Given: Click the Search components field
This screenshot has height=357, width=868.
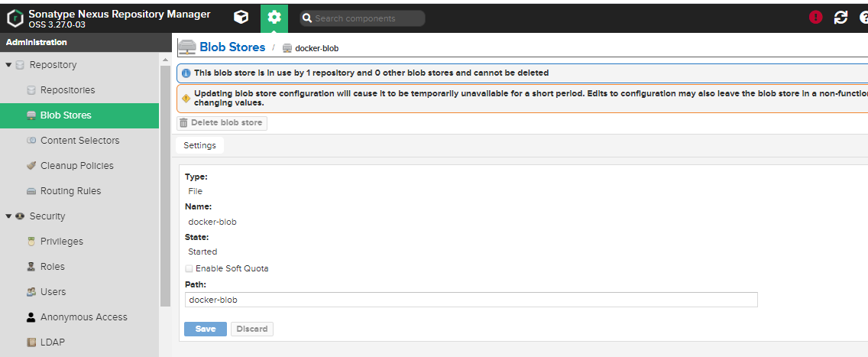Looking at the screenshot, I should [363, 18].
